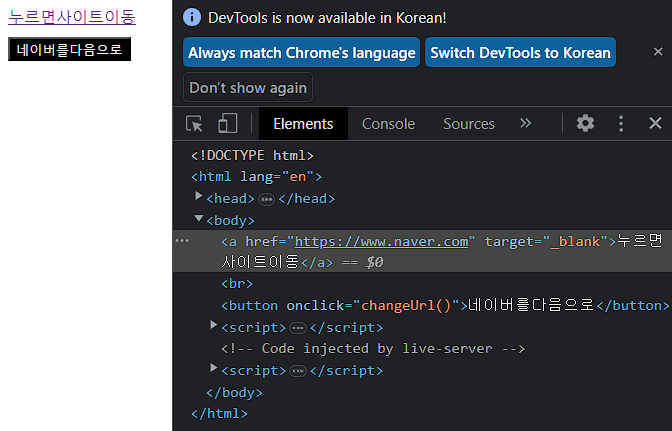Click the ellipsis inside the first script tag
This screenshot has width=672, height=431.
pyautogui.click(x=298, y=328)
